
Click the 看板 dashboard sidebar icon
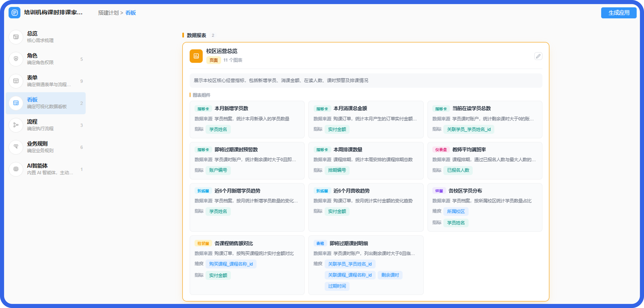pos(16,103)
